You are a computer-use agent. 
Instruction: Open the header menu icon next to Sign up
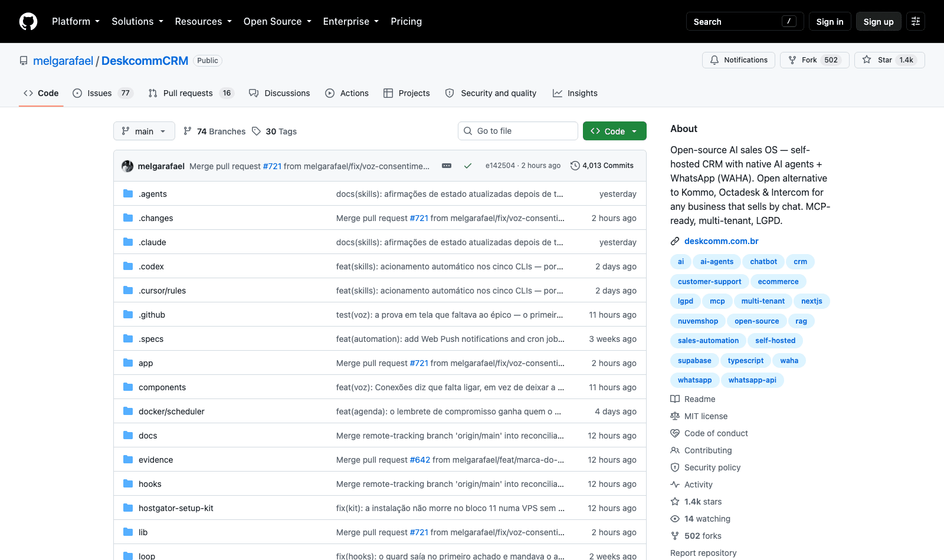[x=916, y=21]
